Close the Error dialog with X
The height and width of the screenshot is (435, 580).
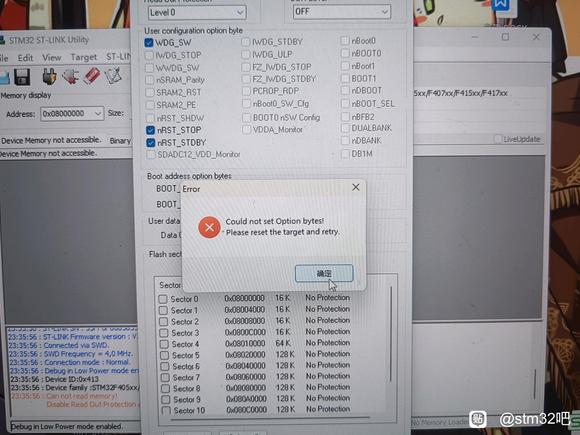(x=356, y=188)
